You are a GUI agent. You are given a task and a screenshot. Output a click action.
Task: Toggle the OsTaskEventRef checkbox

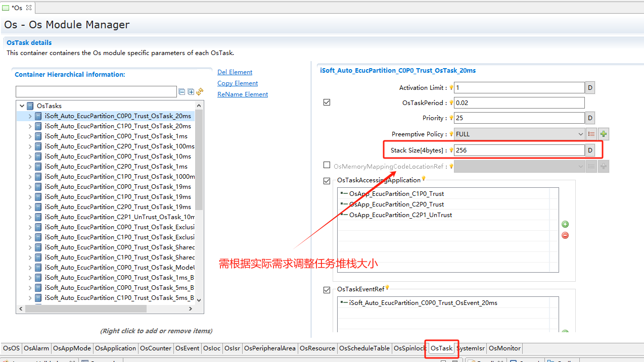327,290
